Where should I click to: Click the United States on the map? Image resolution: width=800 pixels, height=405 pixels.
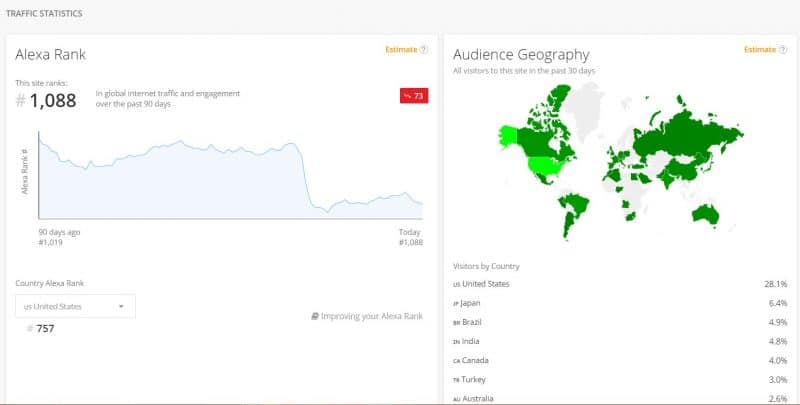[546, 166]
